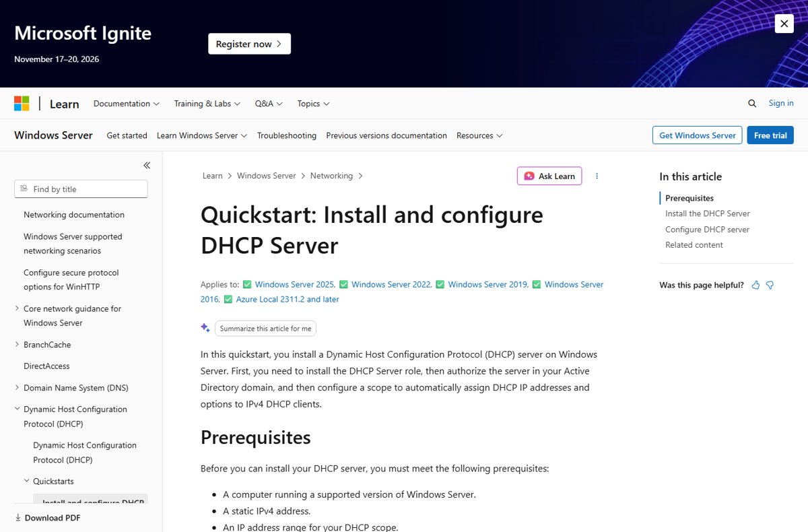The image size is (808, 532).
Task: Click the filter icon in Find by title
Action: (24, 189)
